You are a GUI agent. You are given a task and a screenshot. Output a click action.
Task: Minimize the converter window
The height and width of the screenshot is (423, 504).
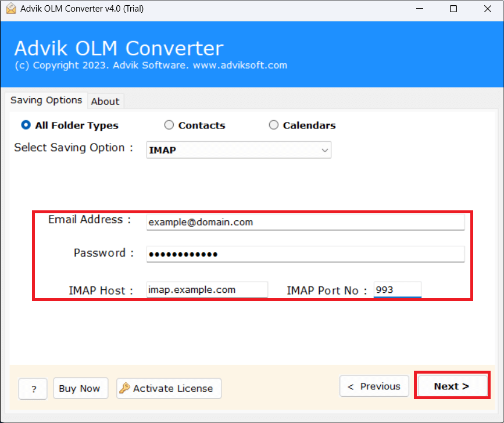[x=420, y=9]
